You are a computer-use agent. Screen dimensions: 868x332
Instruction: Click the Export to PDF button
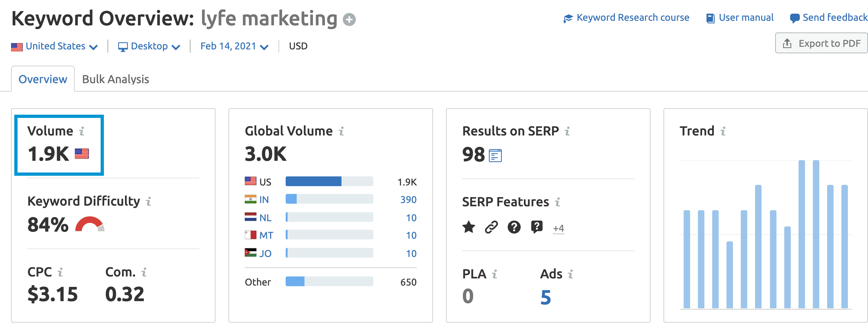click(x=822, y=44)
